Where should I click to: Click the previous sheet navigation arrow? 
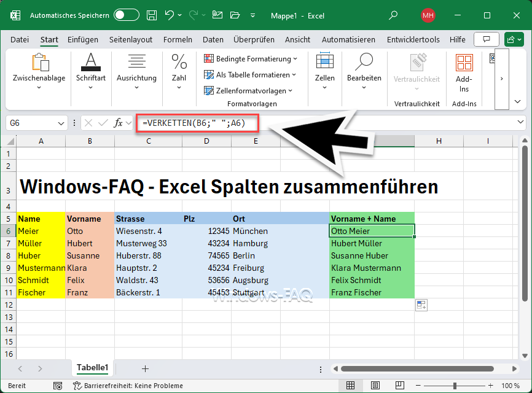point(20,368)
